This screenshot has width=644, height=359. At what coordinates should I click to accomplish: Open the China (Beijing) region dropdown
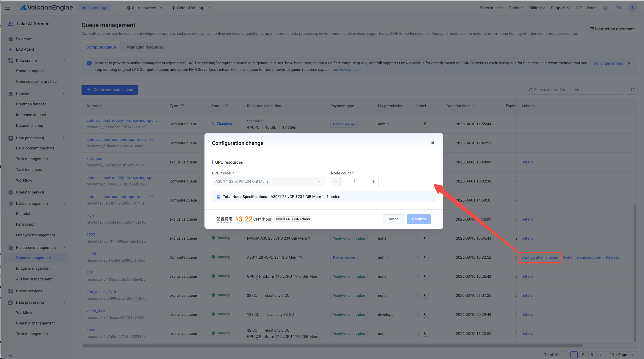tap(192, 8)
